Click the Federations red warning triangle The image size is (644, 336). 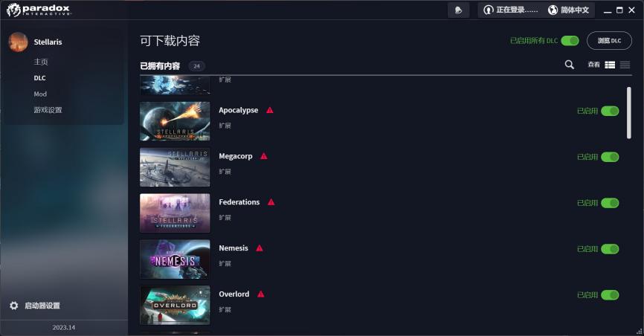point(271,202)
